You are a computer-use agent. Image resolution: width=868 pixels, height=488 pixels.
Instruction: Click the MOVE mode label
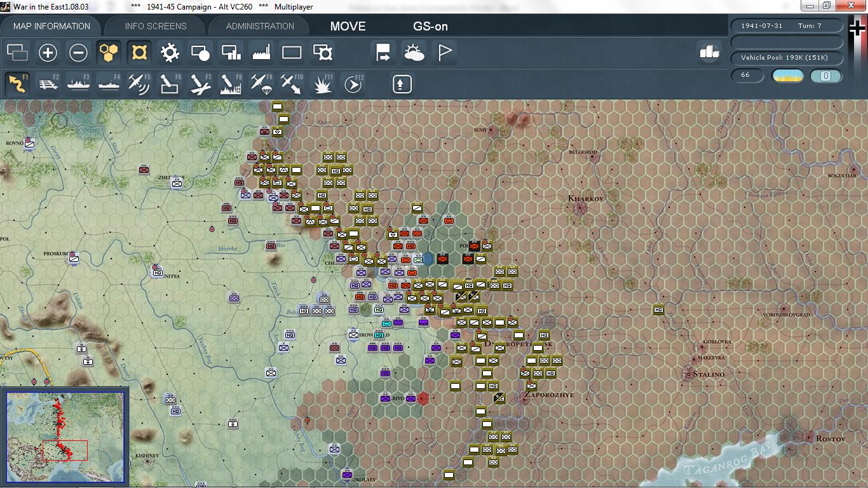348,26
